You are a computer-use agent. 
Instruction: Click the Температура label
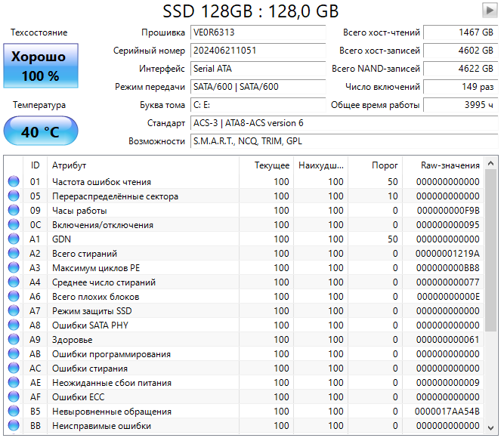(x=39, y=105)
